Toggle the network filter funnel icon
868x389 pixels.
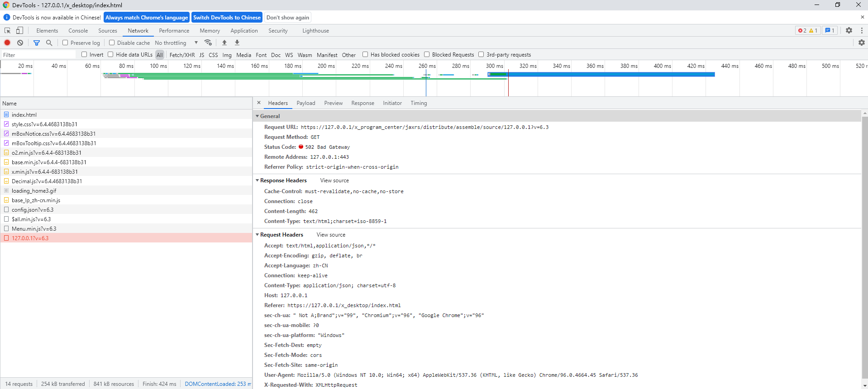(37, 43)
